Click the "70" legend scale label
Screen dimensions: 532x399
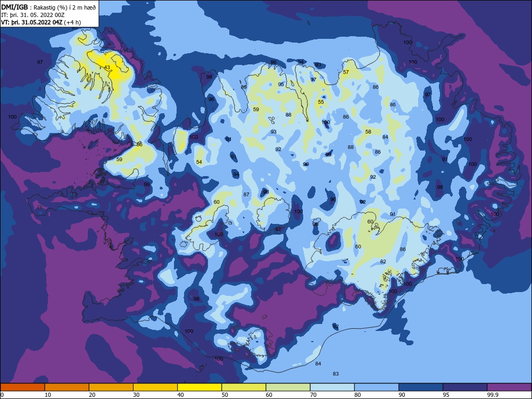click(x=313, y=395)
